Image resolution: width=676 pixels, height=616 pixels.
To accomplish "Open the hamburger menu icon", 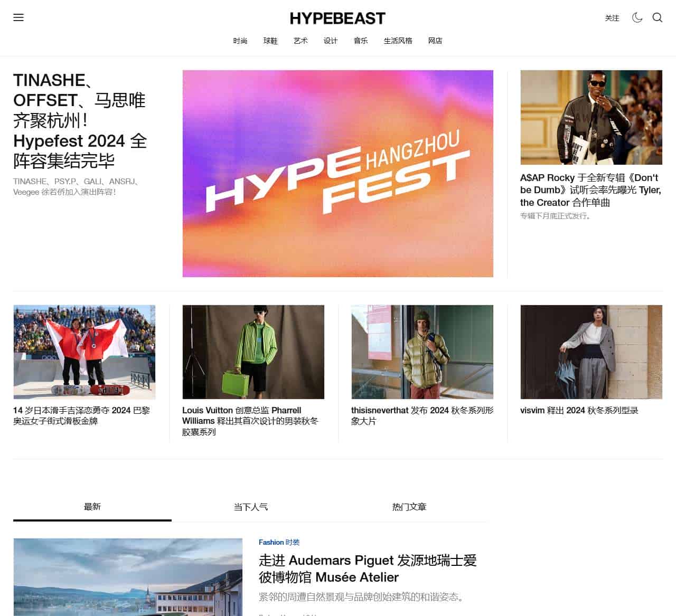I will point(18,17).
